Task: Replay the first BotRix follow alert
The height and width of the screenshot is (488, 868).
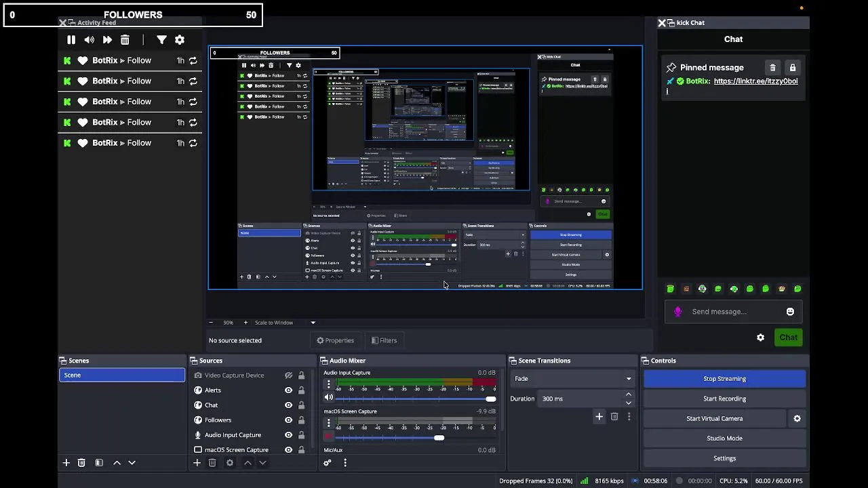Action: (193, 60)
